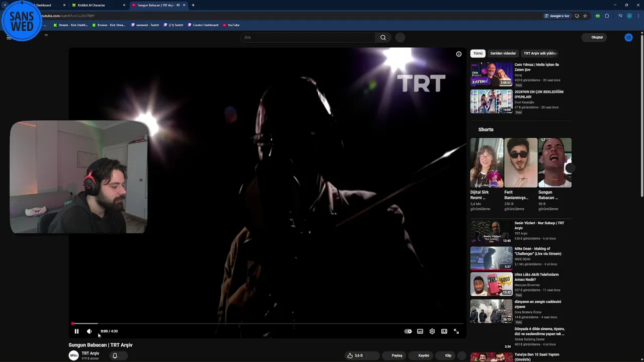This screenshot has width=644, height=362.
Task: Click the voice search microphone button
Action: [400, 37]
